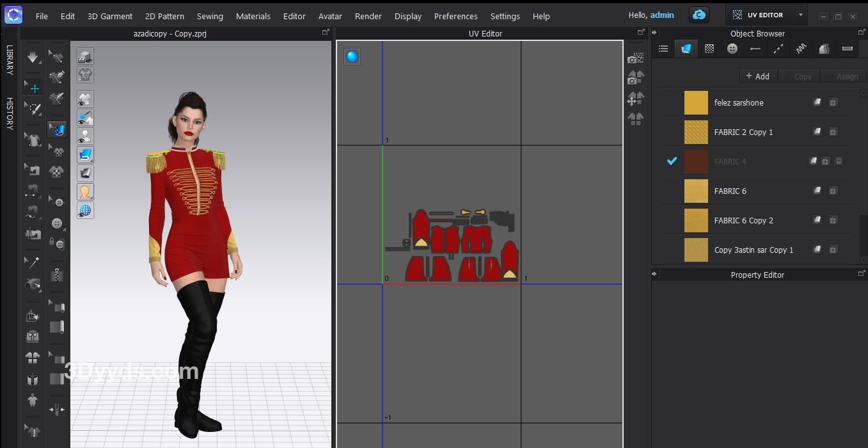Screen dimensions: 868x448
Task: Expand the Property Editor panel arrow
Action: pos(654,274)
